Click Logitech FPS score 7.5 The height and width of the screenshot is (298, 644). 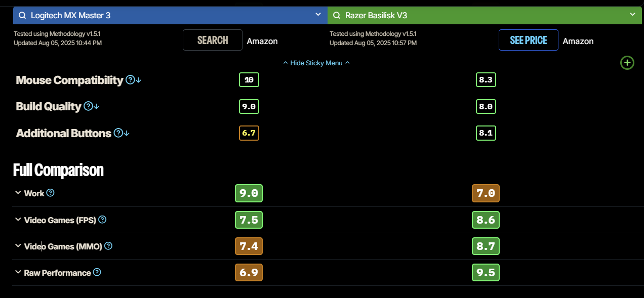[249, 220]
